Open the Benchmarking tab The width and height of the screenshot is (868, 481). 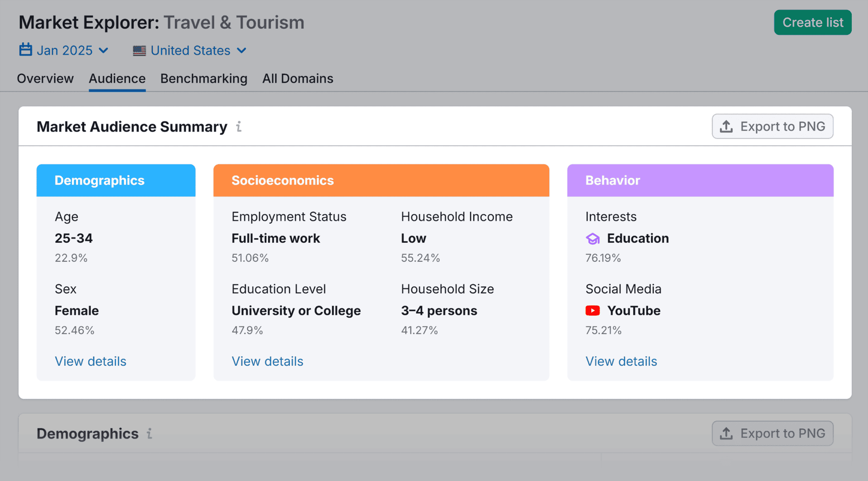pyautogui.click(x=204, y=79)
